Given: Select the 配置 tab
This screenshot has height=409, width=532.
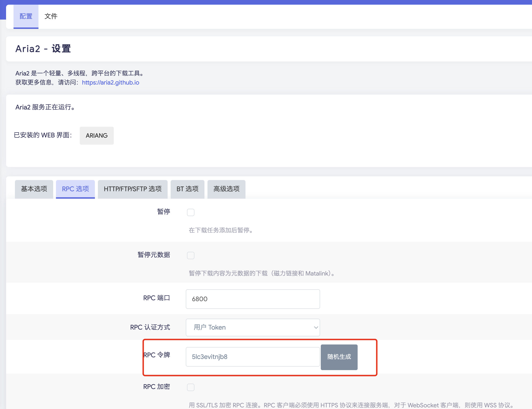Looking at the screenshot, I should [x=26, y=16].
